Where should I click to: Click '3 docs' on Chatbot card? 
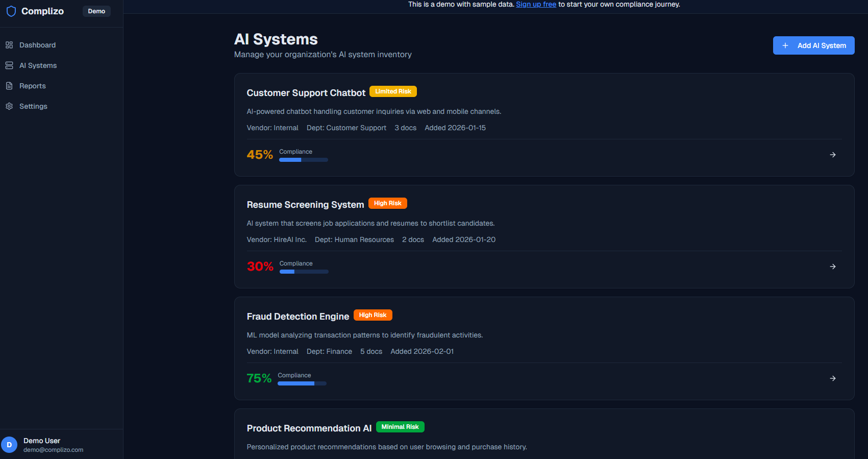[x=406, y=128]
